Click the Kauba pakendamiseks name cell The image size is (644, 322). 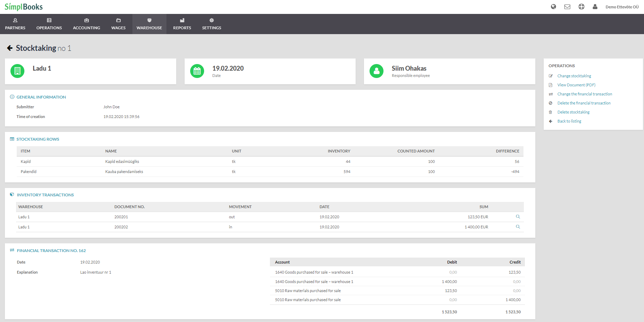124,172
